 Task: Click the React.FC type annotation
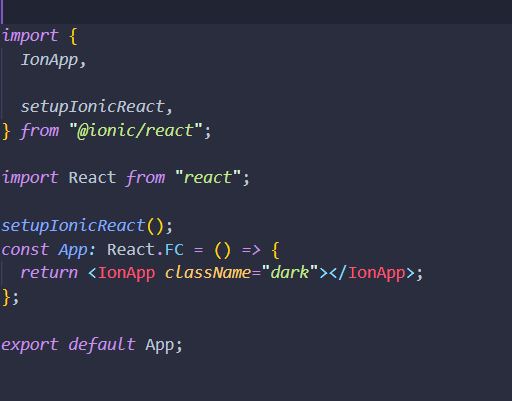[x=145, y=250]
